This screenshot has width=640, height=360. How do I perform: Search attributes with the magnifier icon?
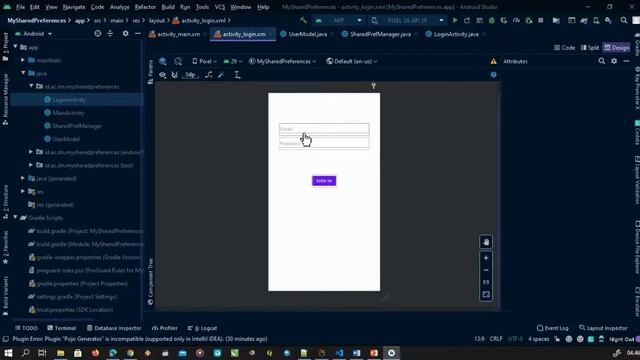pos(602,61)
